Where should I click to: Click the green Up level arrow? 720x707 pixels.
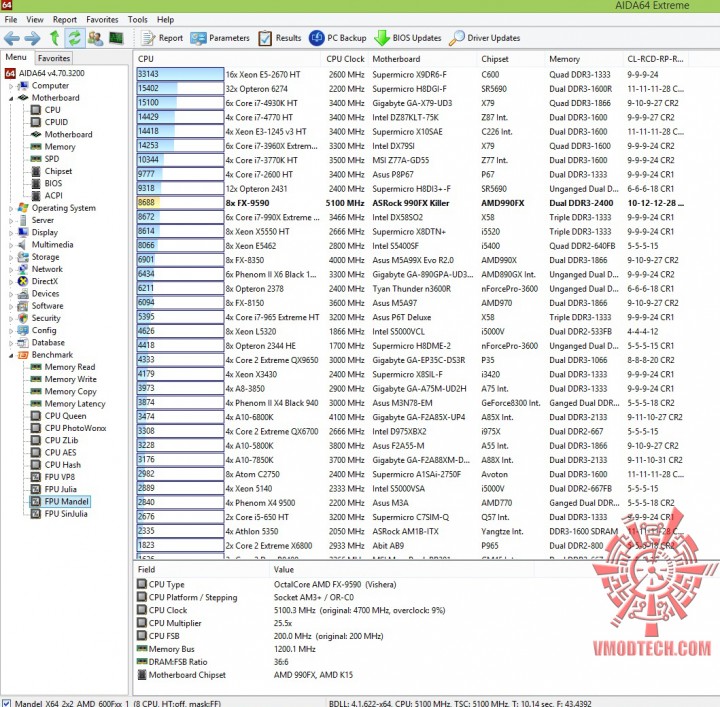(54, 38)
